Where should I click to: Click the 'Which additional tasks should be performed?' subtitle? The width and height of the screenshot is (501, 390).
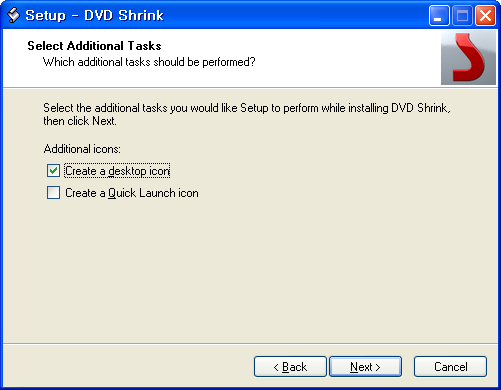click(149, 62)
